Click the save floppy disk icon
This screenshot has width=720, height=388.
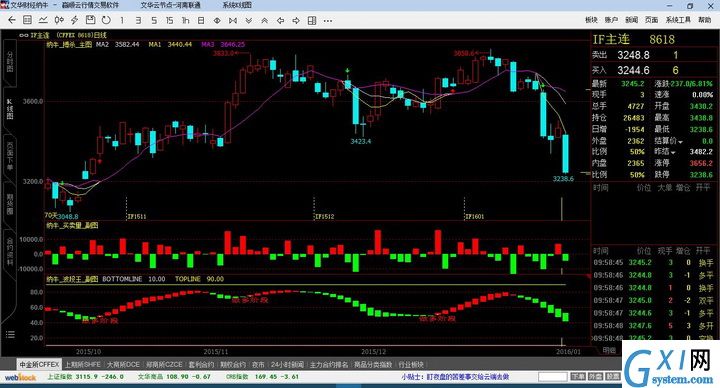[90, 20]
